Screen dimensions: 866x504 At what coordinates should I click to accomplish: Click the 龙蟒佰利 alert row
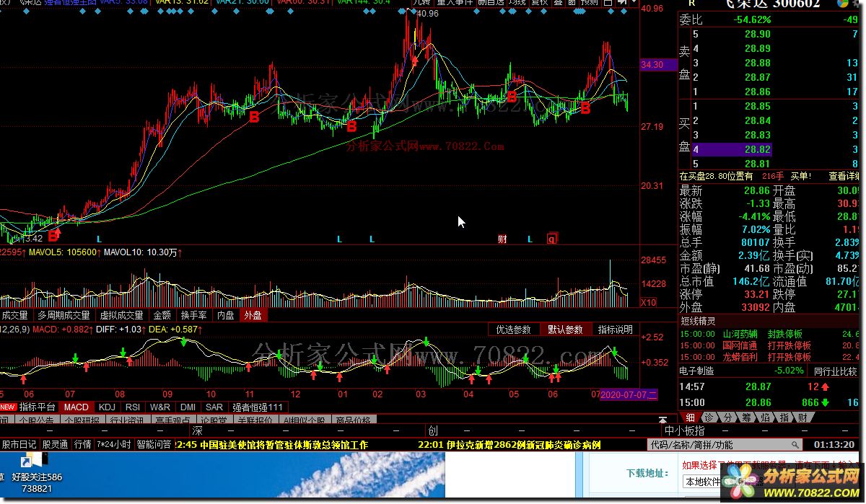point(771,357)
